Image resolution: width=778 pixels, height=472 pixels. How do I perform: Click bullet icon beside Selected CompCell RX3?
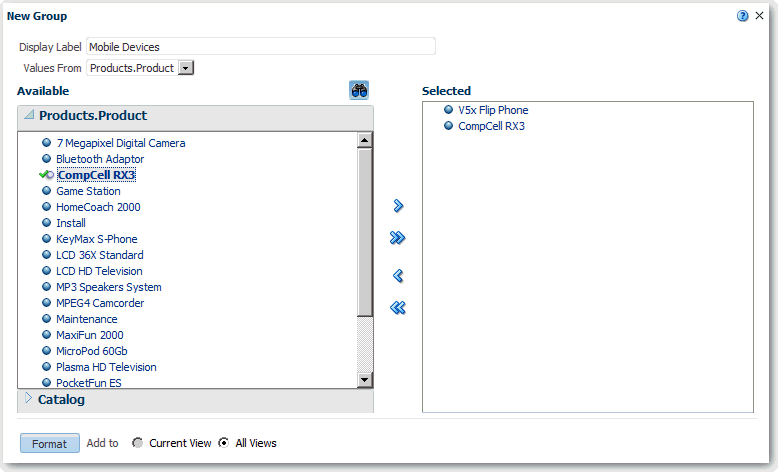pyautogui.click(x=449, y=126)
